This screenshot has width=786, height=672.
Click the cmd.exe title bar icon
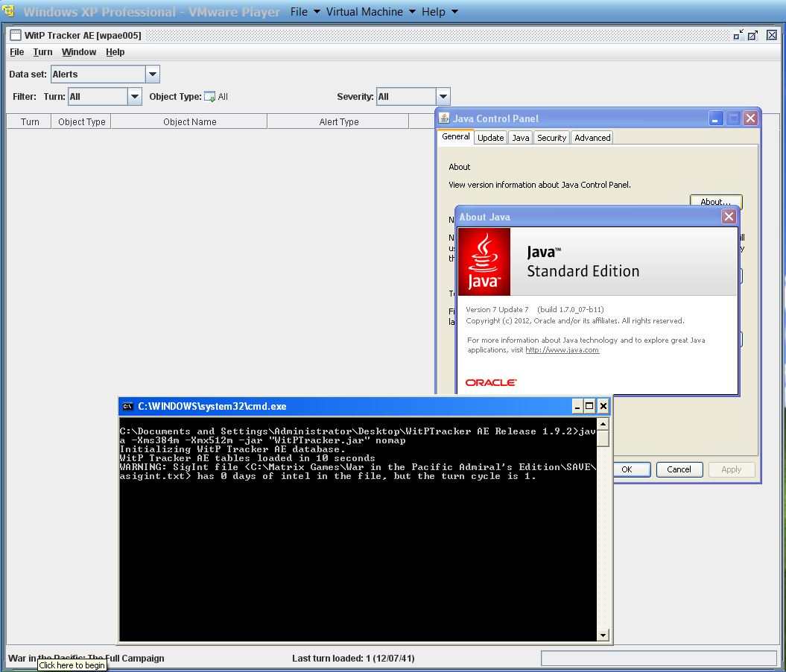click(128, 406)
